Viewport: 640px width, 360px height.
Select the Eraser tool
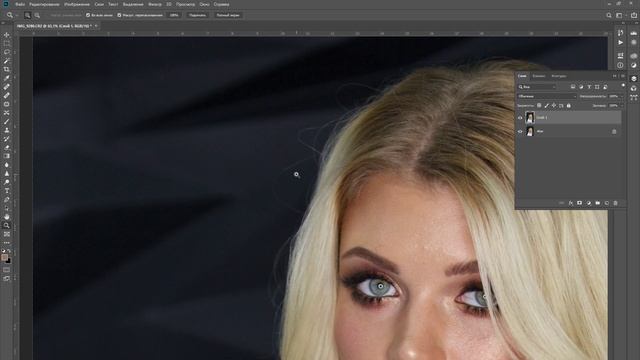click(7, 148)
